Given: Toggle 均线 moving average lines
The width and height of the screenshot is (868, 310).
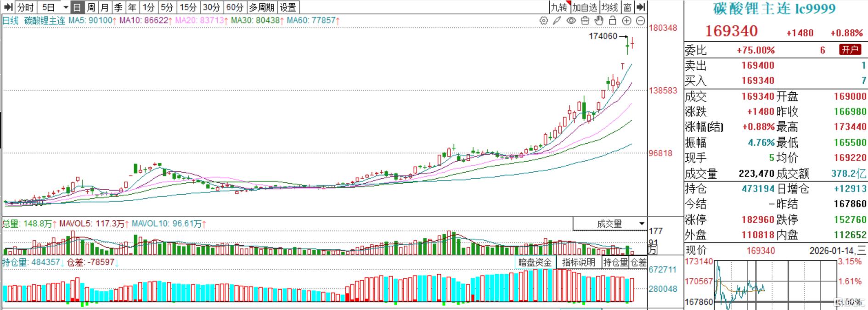Looking at the screenshot, I should (x=609, y=7).
